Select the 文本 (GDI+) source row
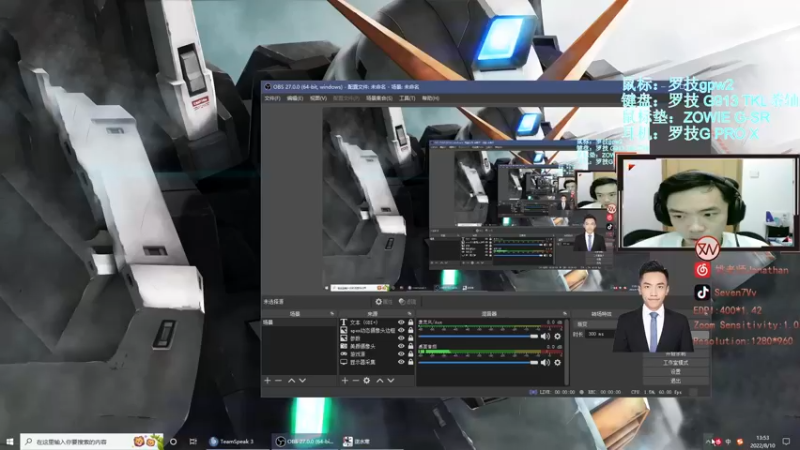Screen dimensions: 800x450 (x=377, y=322)
